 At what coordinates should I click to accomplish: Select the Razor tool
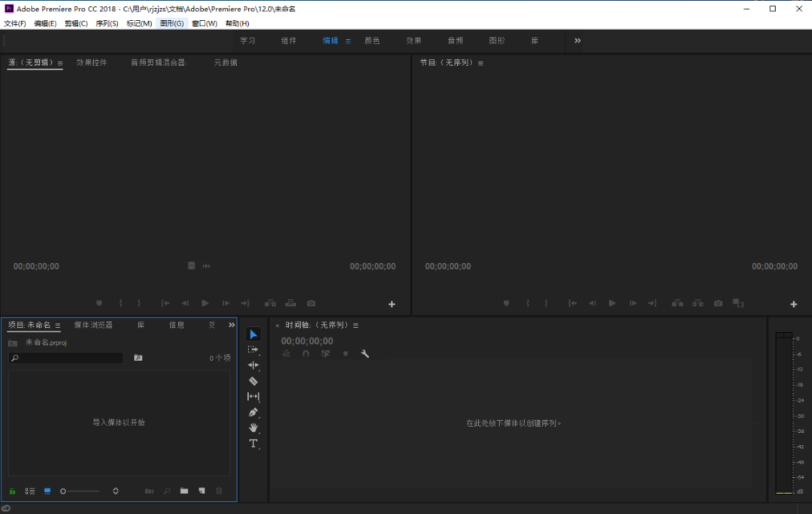click(253, 381)
